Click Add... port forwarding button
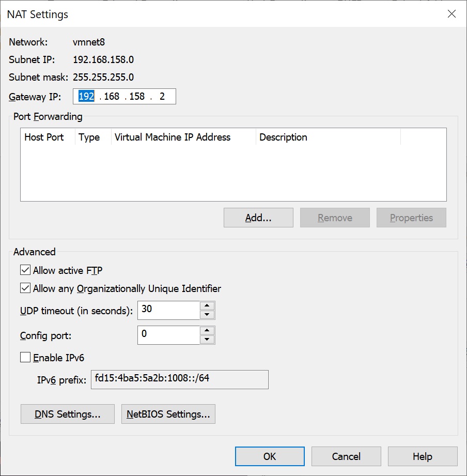The image size is (467, 476). click(x=258, y=218)
